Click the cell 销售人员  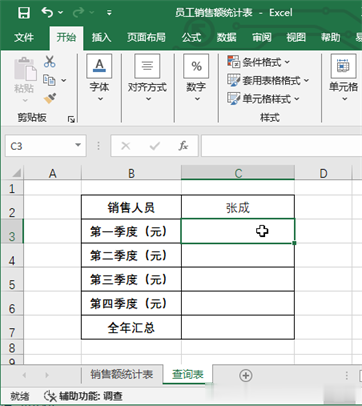(x=131, y=207)
